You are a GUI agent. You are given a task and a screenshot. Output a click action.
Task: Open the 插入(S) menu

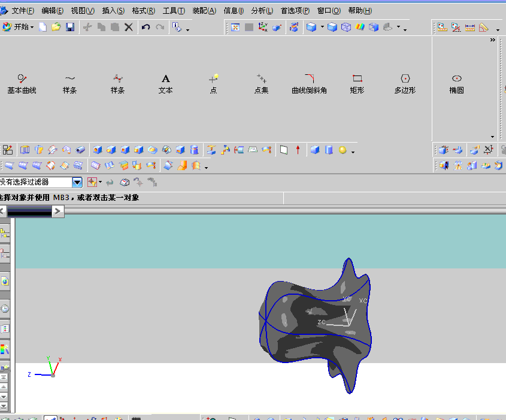coord(113,11)
